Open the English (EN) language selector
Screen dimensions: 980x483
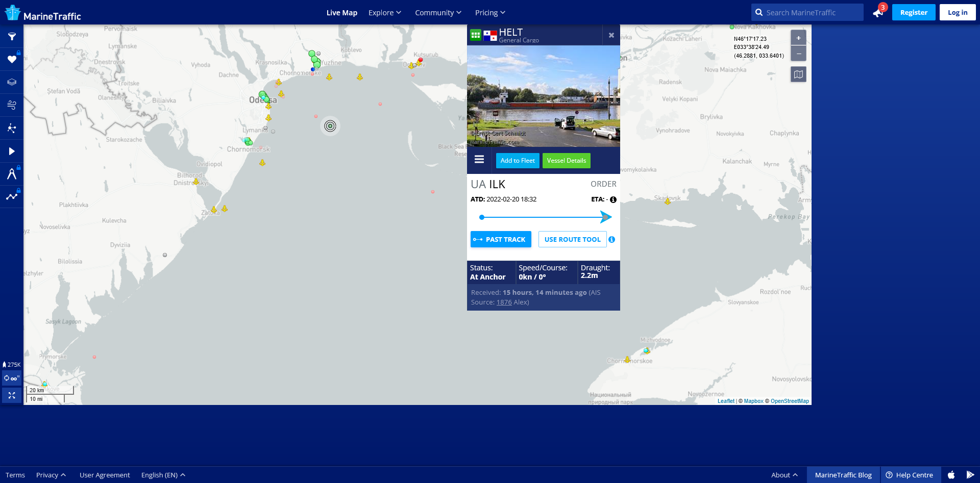pos(163,475)
